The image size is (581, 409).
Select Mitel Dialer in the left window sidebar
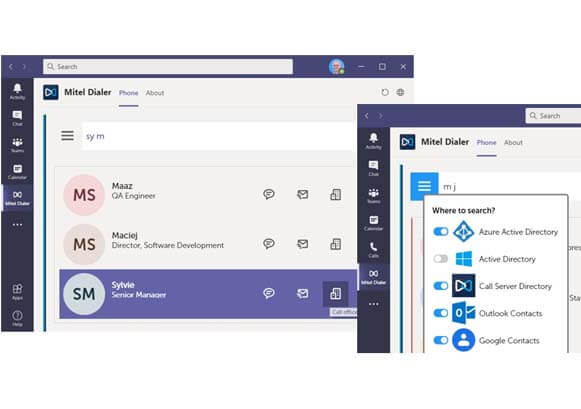17,198
